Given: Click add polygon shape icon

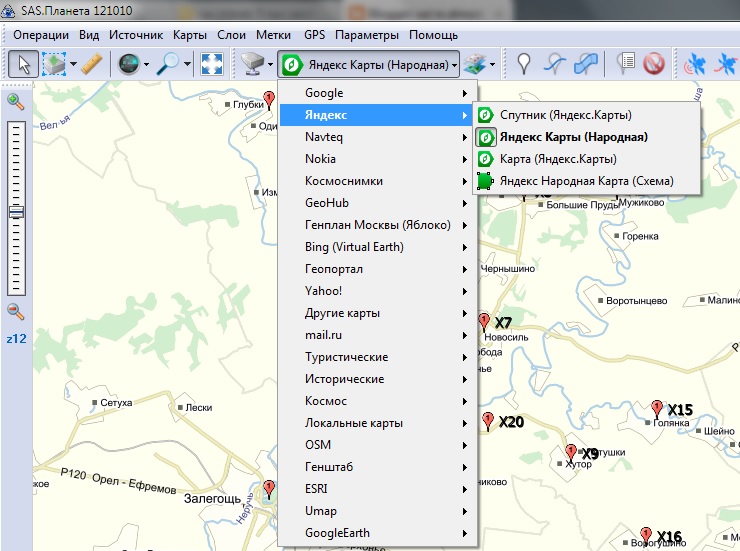Looking at the screenshot, I should click(x=586, y=64).
